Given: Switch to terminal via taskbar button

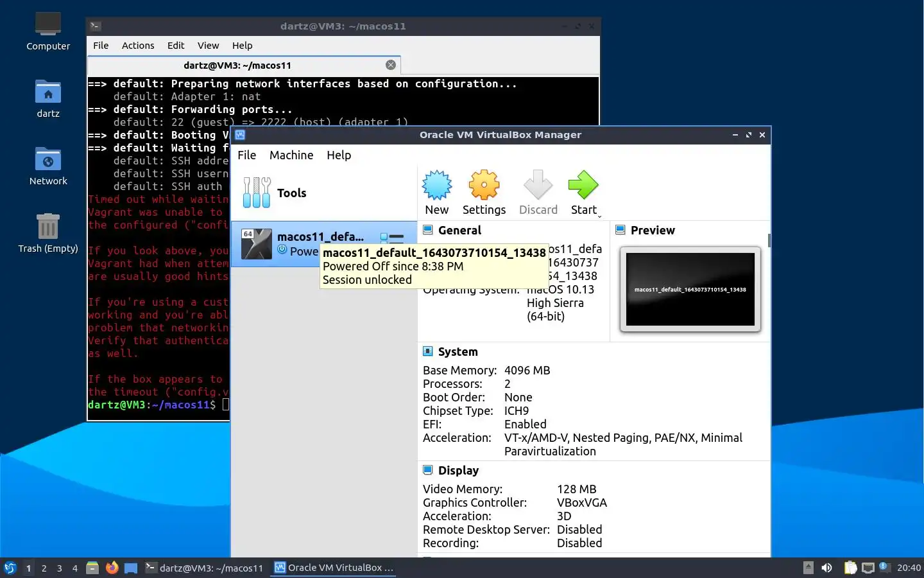Looking at the screenshot, I should pyautogui.click(x=205, y=568).
